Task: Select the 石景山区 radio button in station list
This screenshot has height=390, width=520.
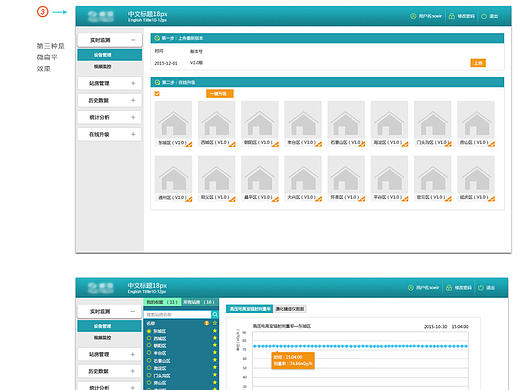Action: tap(149, 360)
